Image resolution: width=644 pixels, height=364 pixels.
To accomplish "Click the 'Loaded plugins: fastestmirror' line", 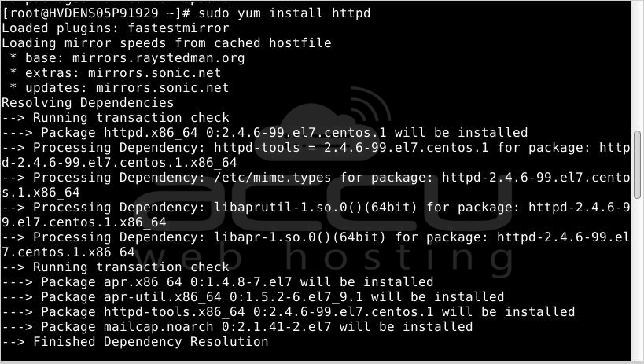I will point(116,28).
